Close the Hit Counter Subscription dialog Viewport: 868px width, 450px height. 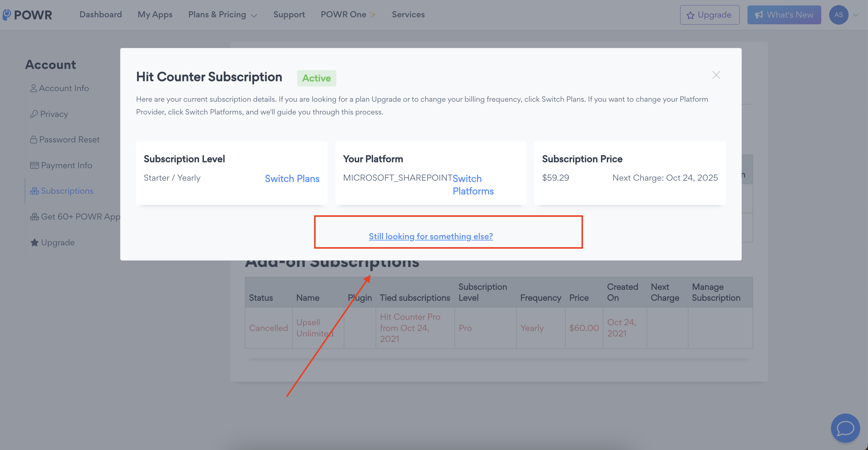(716, 75)
